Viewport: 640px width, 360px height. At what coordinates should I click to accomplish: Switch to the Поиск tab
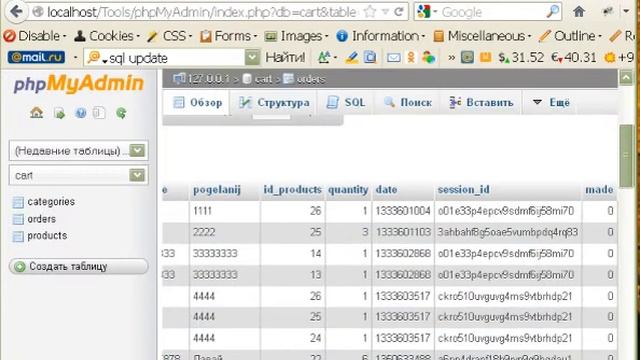(408, 102)
